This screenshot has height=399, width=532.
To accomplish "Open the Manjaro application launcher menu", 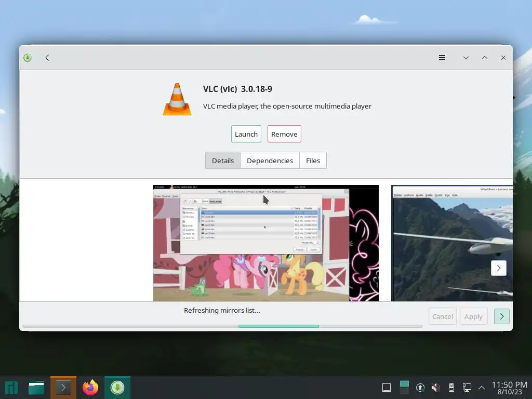I will (x=11, y=388).
